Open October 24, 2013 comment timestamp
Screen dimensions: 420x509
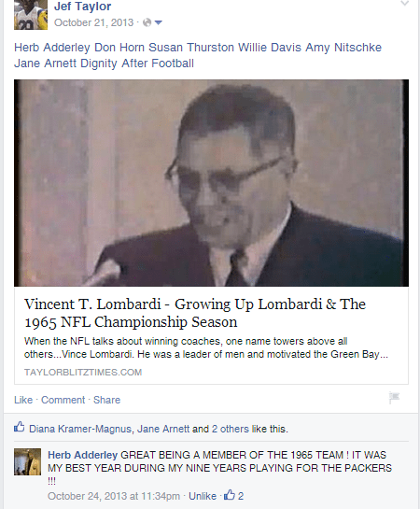(x=114, y=496)
